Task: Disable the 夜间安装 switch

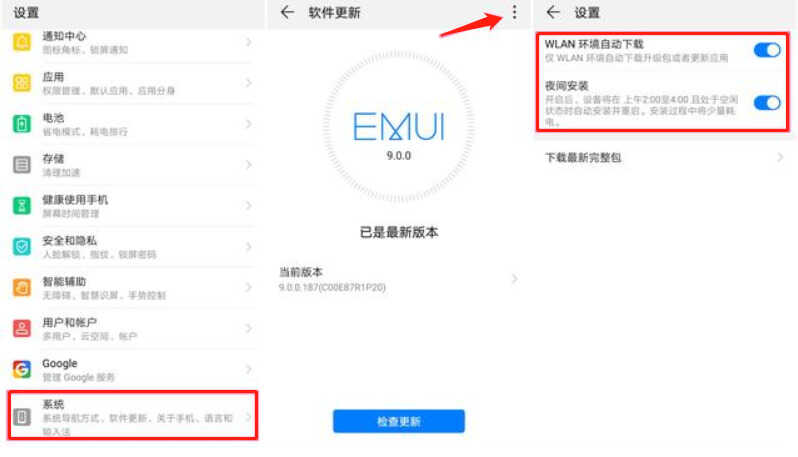Action: (x=767, y=103)
